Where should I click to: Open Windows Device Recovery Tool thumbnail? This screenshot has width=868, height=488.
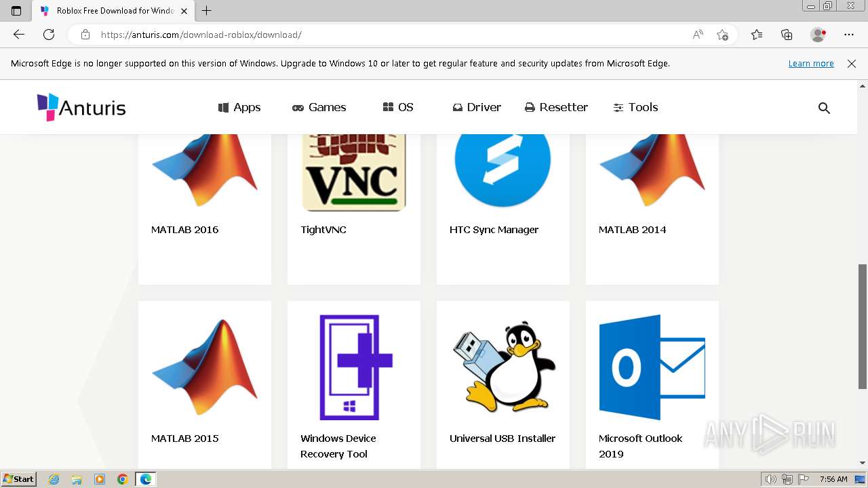pos(354,367)
